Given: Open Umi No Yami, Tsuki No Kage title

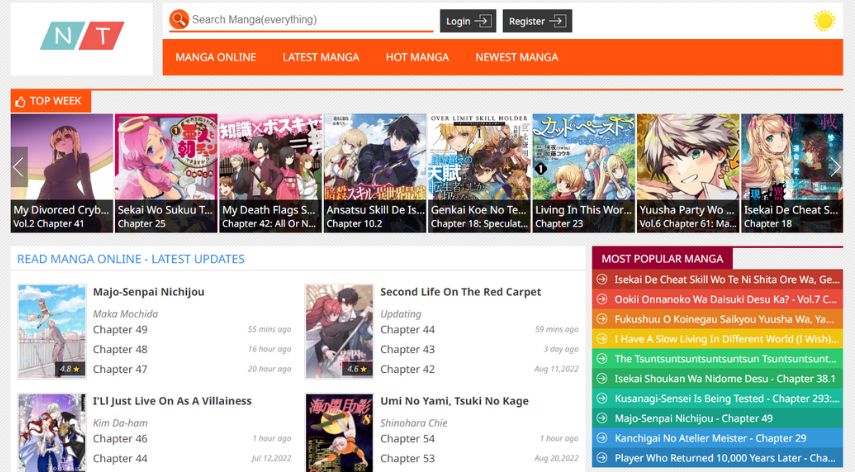Looking at the screenshot, I should [454, 401].
